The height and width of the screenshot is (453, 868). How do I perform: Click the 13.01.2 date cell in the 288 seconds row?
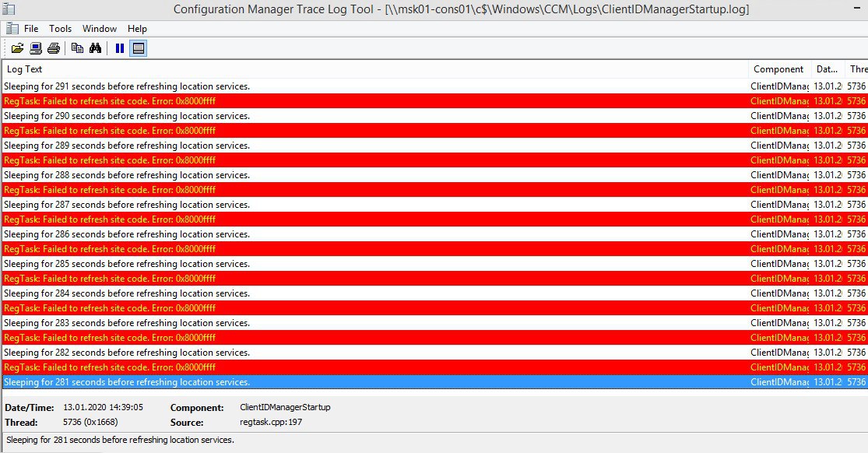click(x=828, y=175)
